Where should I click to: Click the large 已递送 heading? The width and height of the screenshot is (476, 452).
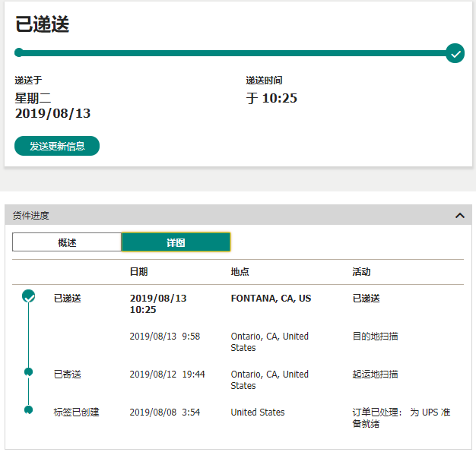point(43,24)
